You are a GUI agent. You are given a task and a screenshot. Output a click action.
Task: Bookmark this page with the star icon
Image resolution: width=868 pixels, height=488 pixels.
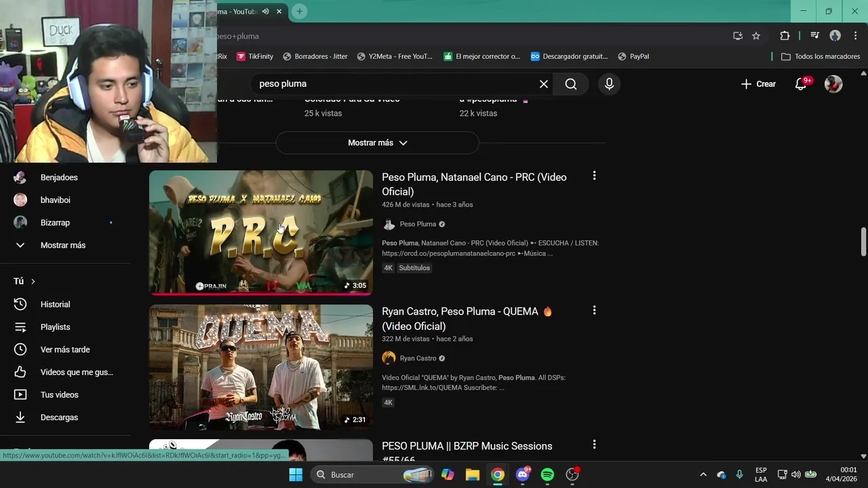756,36
